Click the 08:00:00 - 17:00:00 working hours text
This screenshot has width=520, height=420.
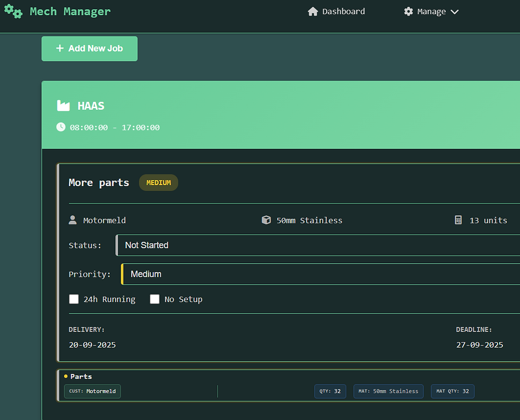click(115, 128)
